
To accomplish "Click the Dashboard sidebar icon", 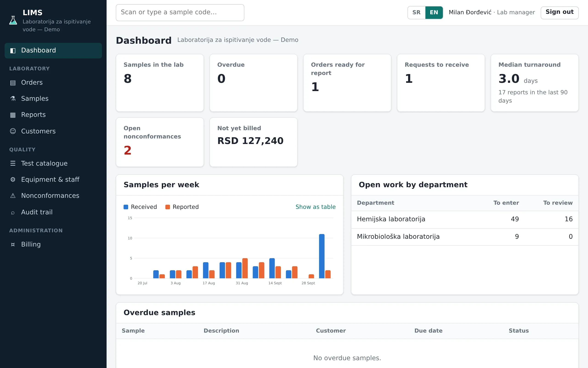I will click(x=13, y=50).
